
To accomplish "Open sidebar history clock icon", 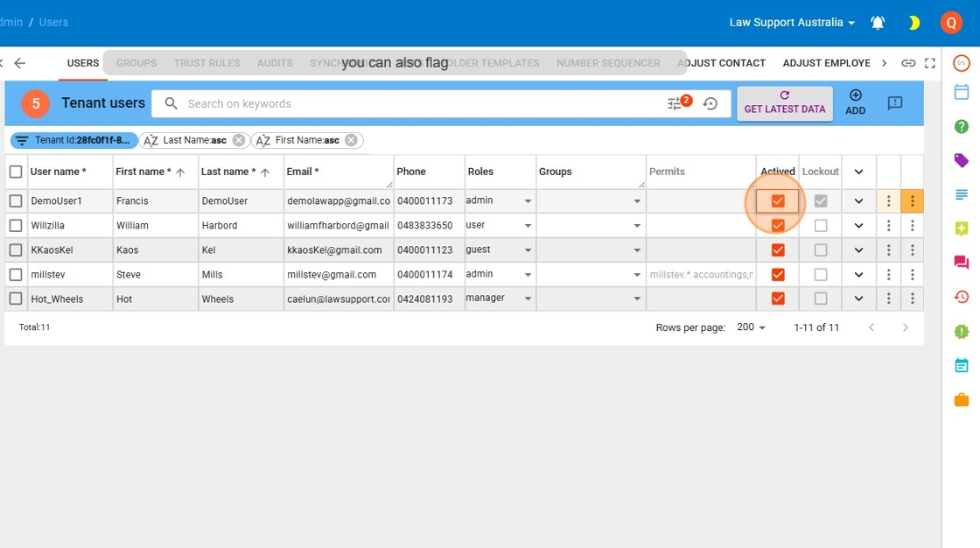I will [962, 297].
